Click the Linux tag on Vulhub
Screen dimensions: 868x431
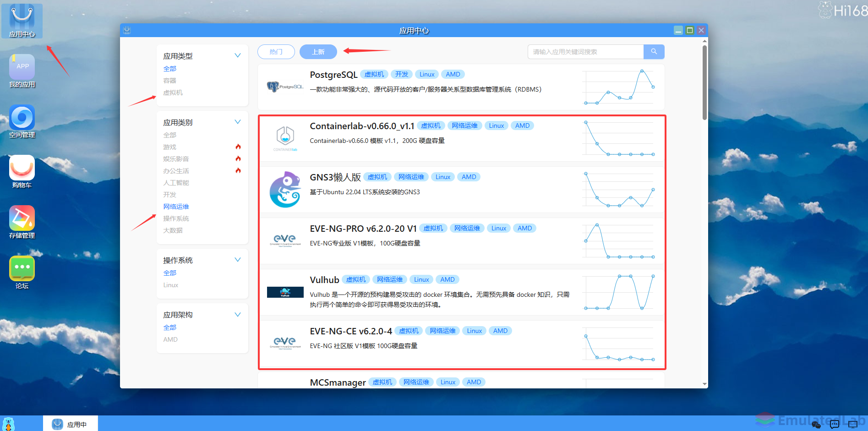pos(421,279)
